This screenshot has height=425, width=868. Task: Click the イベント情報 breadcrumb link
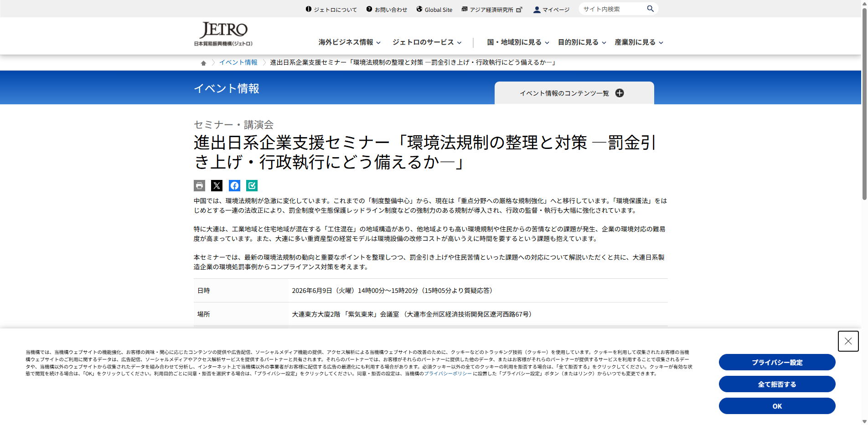(x=238, y=62)
